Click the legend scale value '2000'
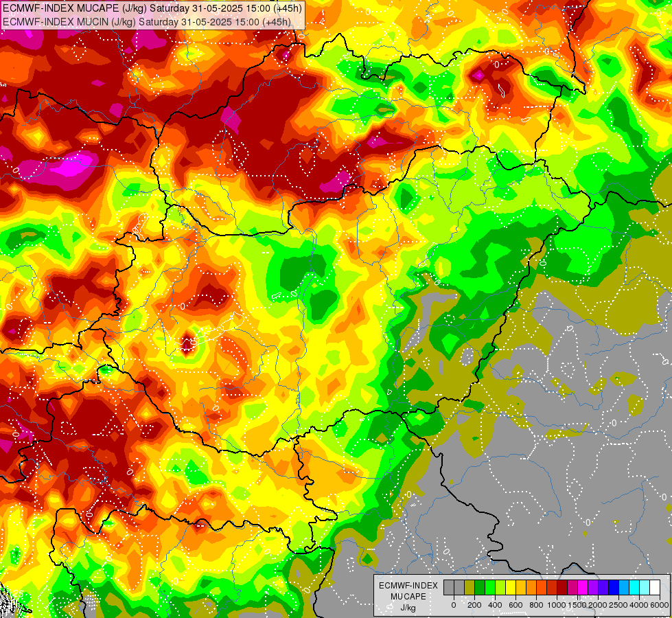This screenshot has width=672, height=618. pyautogui.click(x=598, y=605)
